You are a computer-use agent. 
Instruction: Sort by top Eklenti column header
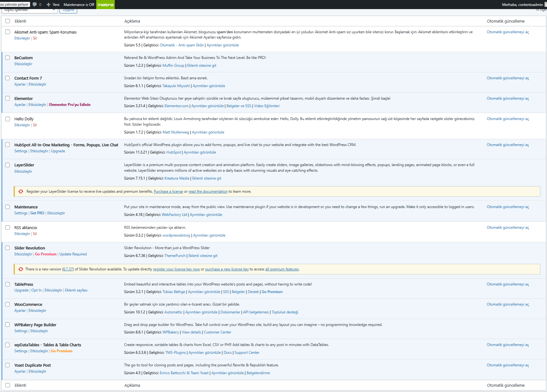[x=20, y=21]
